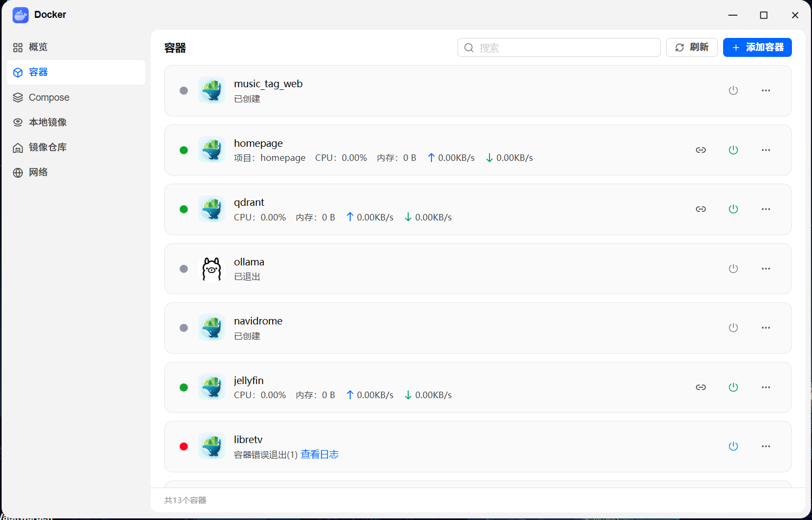The width and height of the screenshot is (812, 520).
Task: Click the green status dot for jellyfin
Action: click(184, 387)
